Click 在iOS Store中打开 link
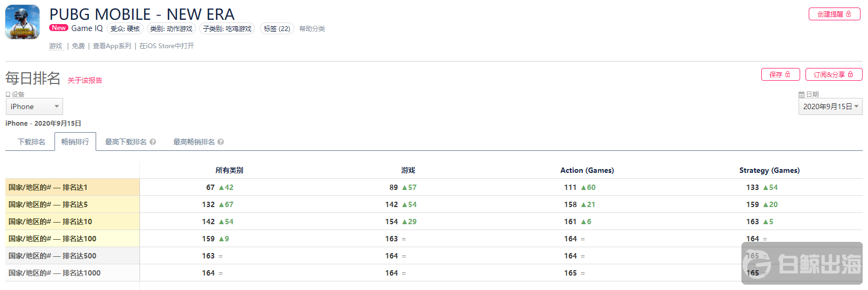This screenshot has height=290, width=868. pos(167,46)
